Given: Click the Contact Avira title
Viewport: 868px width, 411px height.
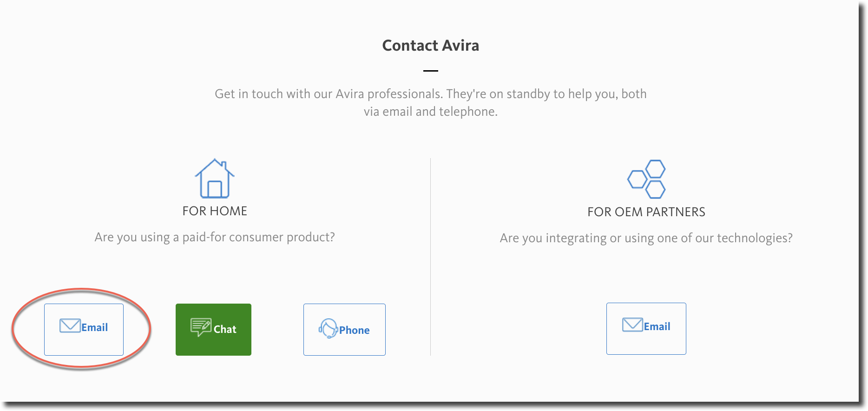Looking at the screenshot, I should (x=431, y=46).
